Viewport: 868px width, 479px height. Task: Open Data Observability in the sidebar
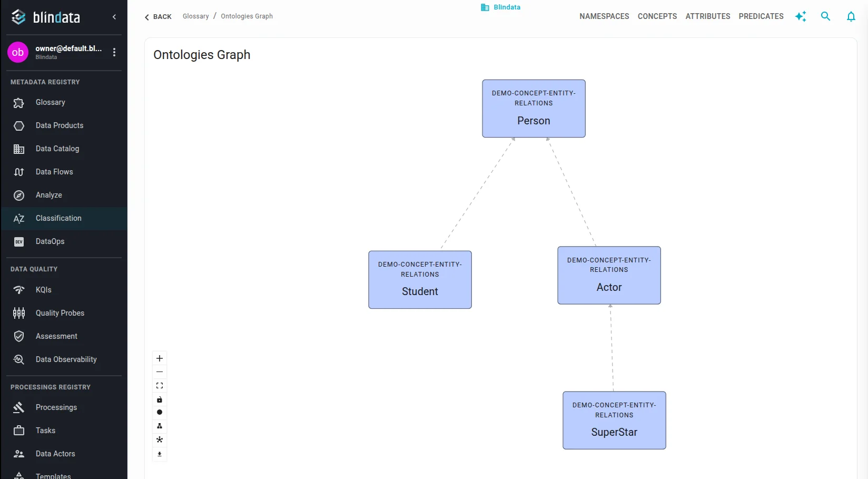64,359
